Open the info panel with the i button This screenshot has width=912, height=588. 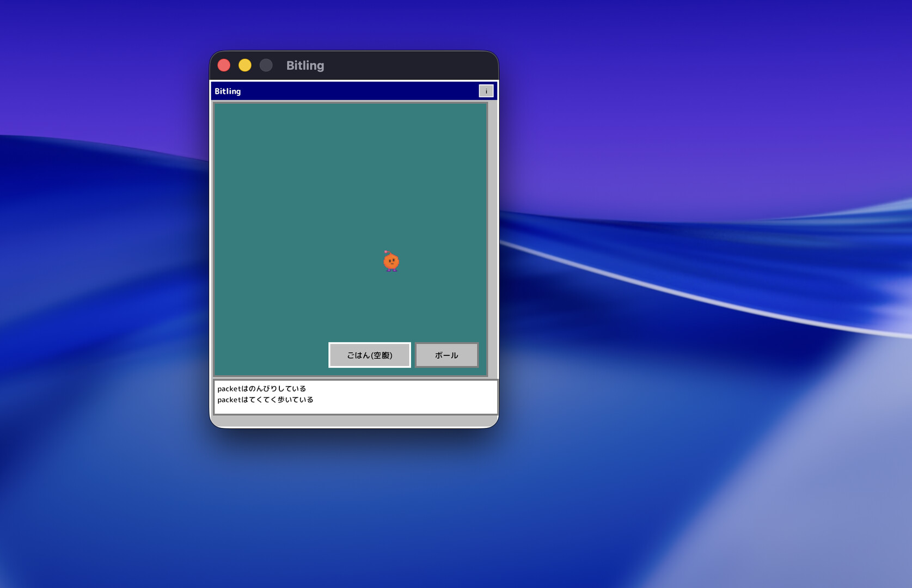click(x=486, y=91)
